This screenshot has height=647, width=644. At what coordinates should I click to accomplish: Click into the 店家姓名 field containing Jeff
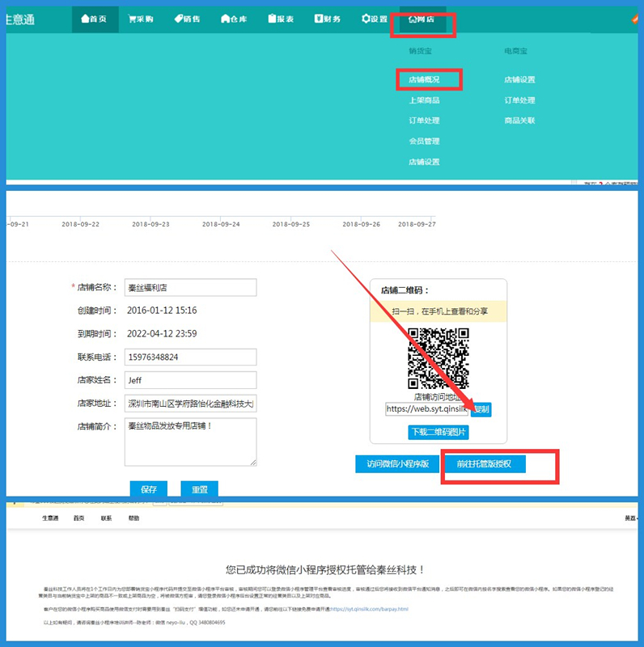(190, 380)
